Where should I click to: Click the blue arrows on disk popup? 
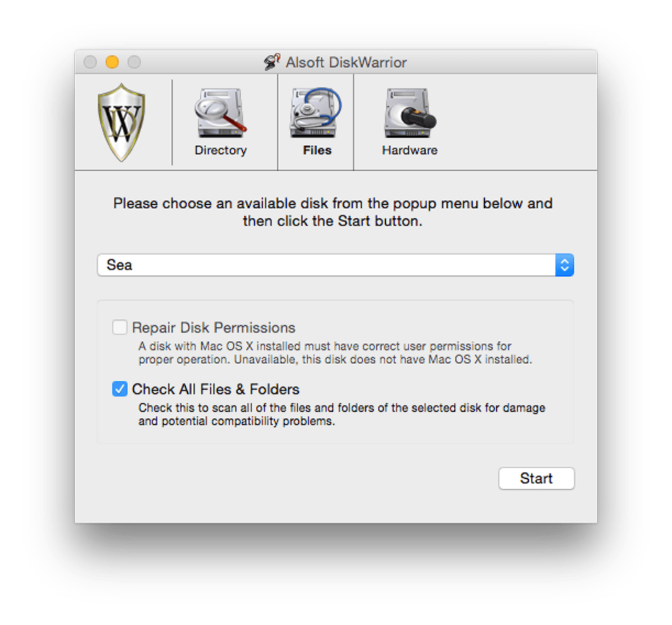[564, 265]
